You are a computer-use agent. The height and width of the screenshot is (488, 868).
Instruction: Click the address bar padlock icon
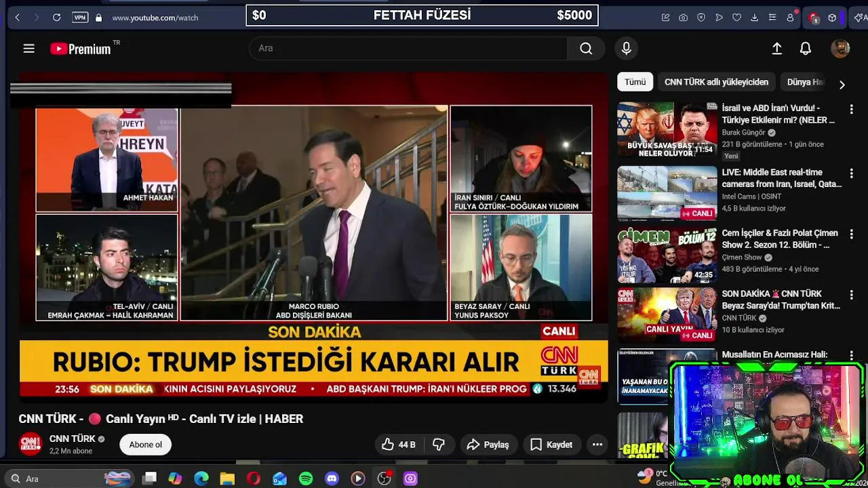(x=99, y=18)
